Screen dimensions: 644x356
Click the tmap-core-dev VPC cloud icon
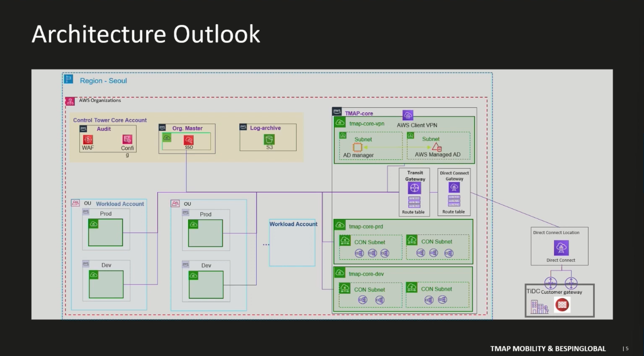tap(340, 273)
